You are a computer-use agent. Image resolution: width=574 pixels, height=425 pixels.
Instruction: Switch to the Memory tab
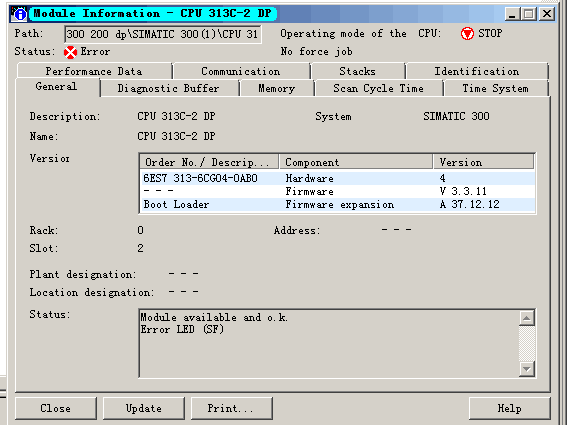(x=276, y=89)
